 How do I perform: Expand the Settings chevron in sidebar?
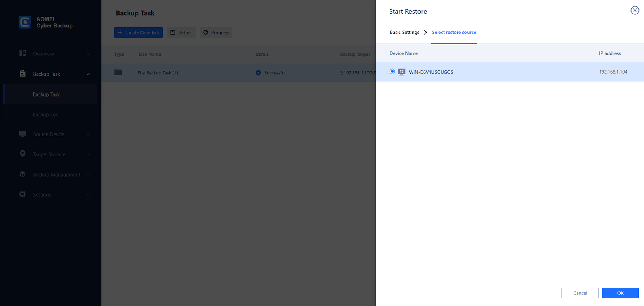[x=88, y=195]
